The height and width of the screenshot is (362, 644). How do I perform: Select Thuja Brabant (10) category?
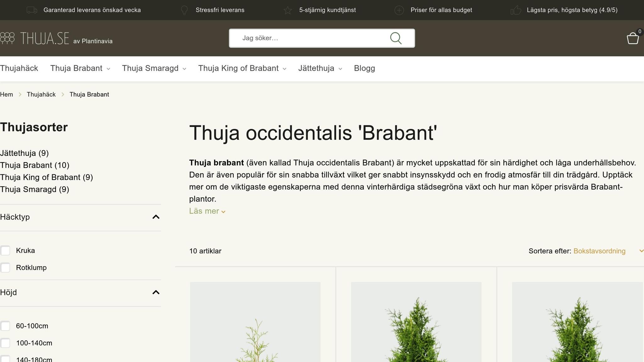(x=35, y=165)
